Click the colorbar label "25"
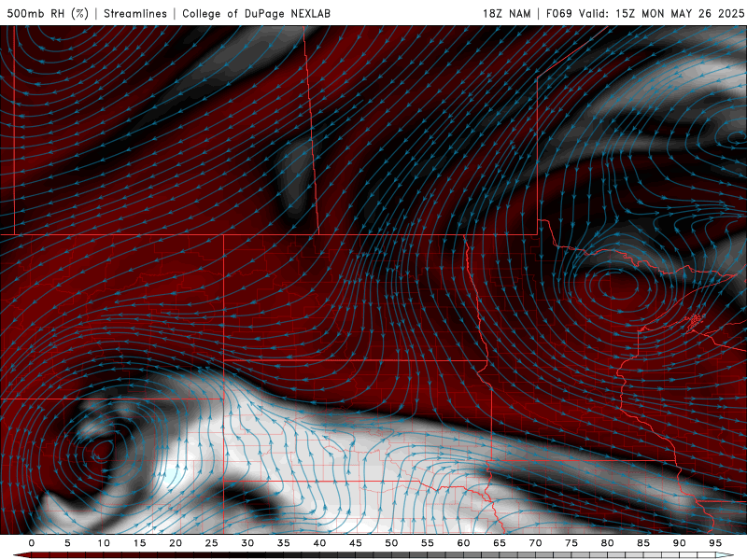The image size is (747, 560). click(x=212, y=543)
